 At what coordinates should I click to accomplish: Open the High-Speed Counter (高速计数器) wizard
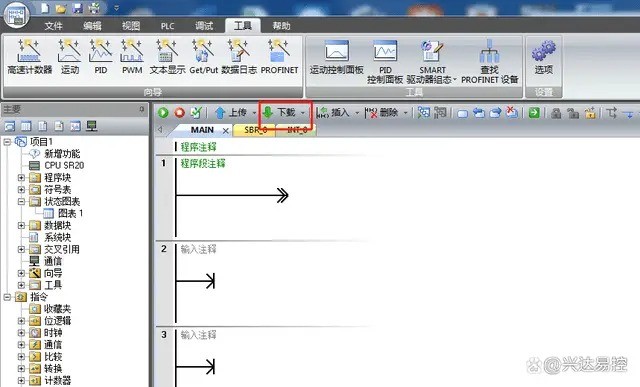point(29,56)
